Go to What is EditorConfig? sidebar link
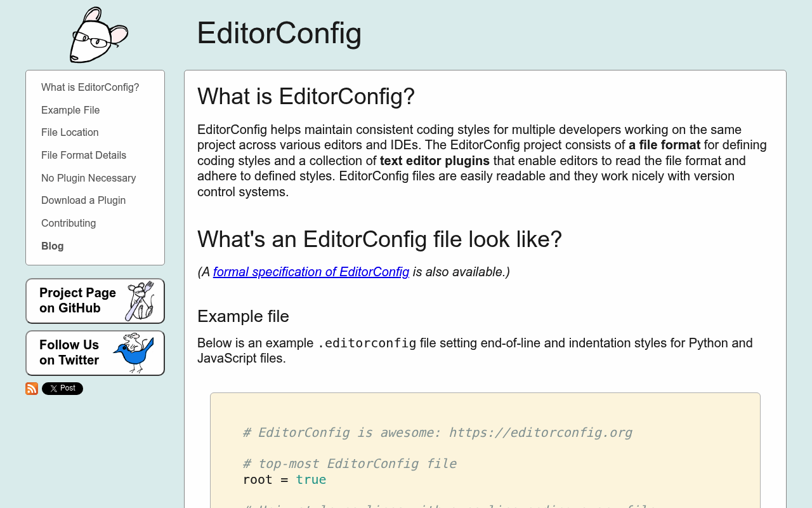 (90, 88)
